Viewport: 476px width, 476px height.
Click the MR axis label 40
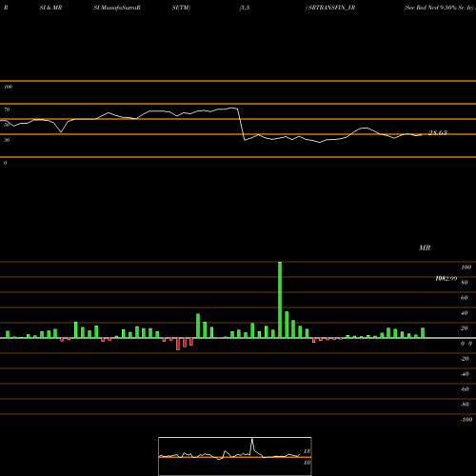465,313
